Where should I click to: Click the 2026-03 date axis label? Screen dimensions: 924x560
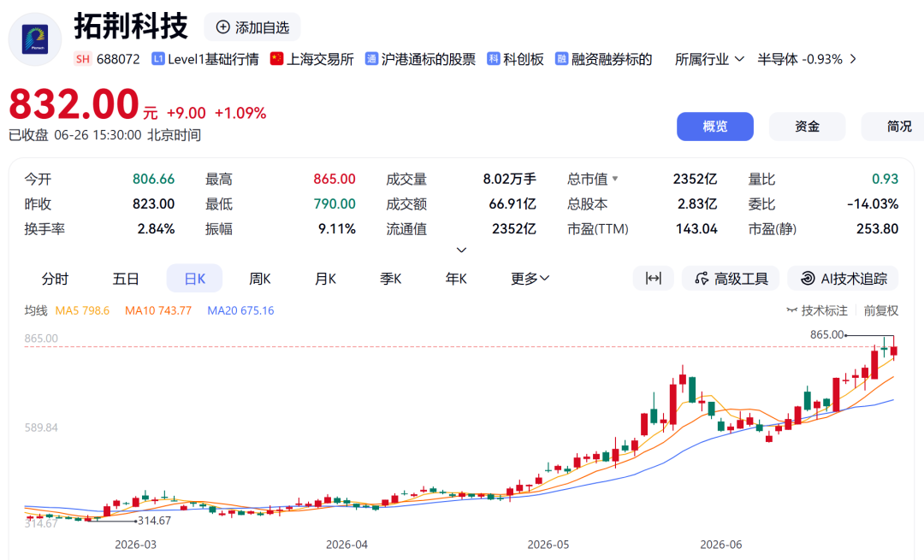(135, 545)
